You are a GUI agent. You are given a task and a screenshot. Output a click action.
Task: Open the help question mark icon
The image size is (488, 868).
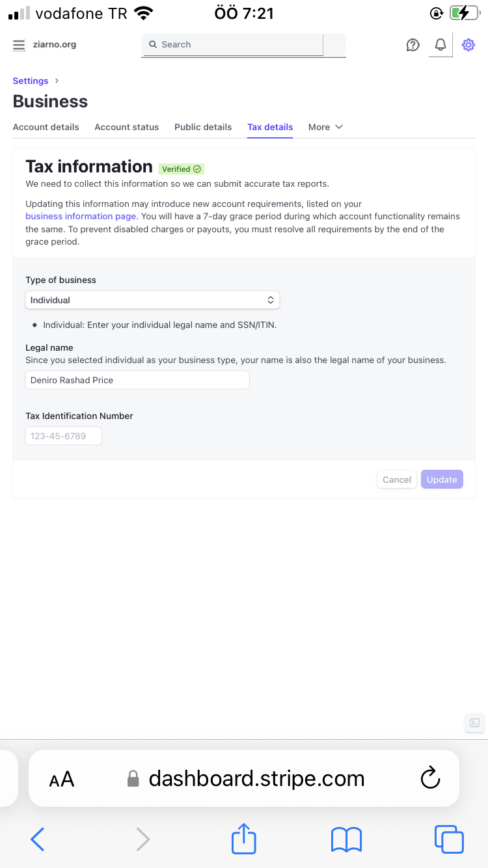pos(413,45)
